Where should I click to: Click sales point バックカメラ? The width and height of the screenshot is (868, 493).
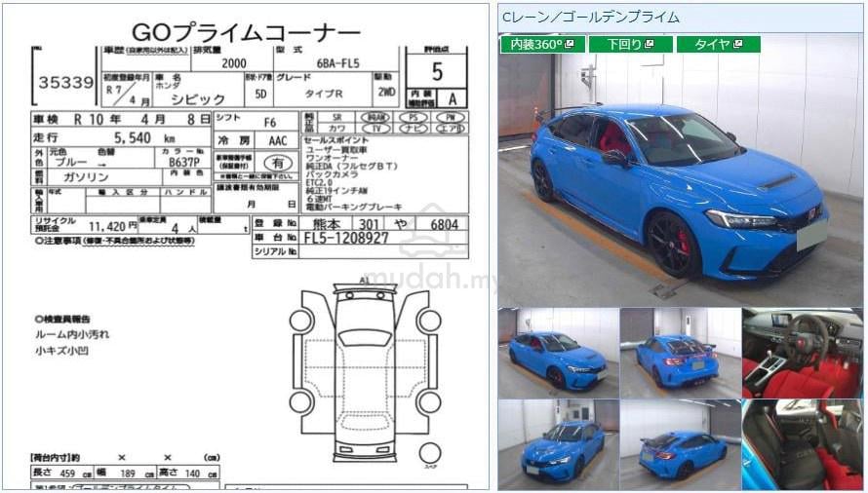tap(332, 174)
